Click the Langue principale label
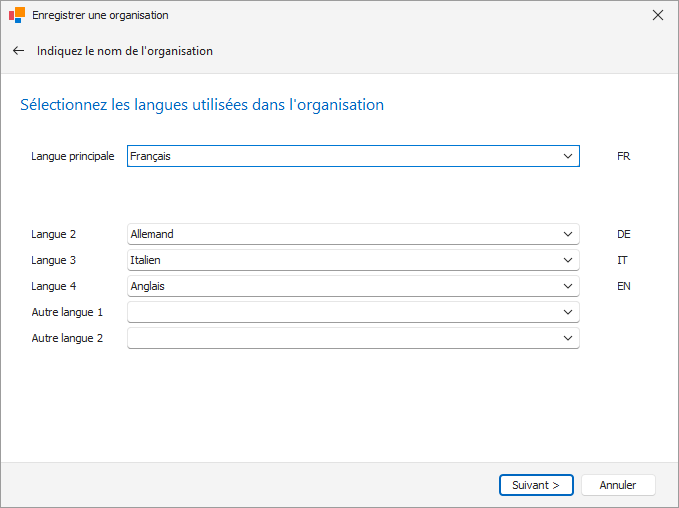This screenshot has height=508, width=679. [x=73, y=156]
